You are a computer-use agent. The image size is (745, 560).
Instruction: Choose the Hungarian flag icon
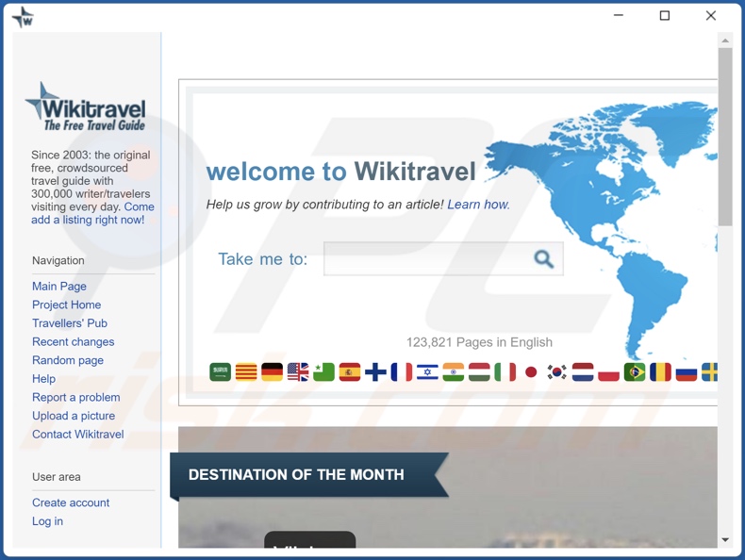(x=479, y=371)
